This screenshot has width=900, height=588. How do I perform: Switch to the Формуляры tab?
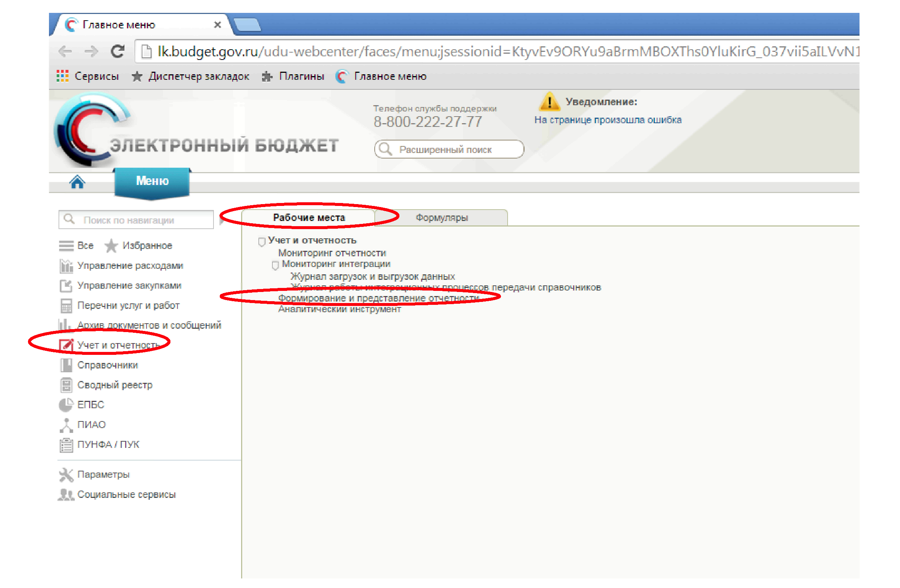[x=442, y=218]
